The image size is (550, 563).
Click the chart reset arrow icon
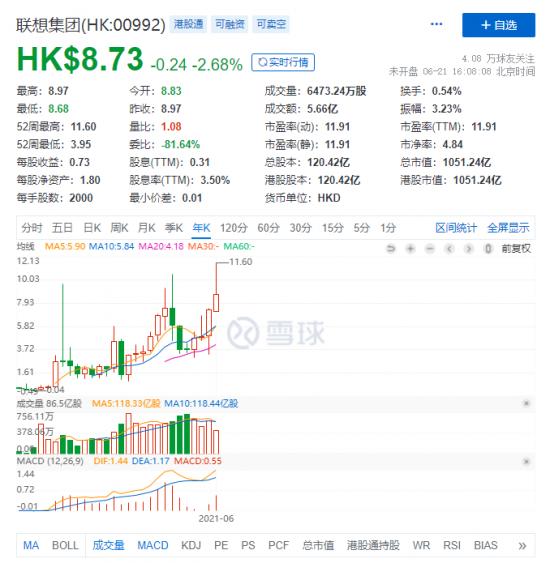pyautogui.click(x=391, y=248)
